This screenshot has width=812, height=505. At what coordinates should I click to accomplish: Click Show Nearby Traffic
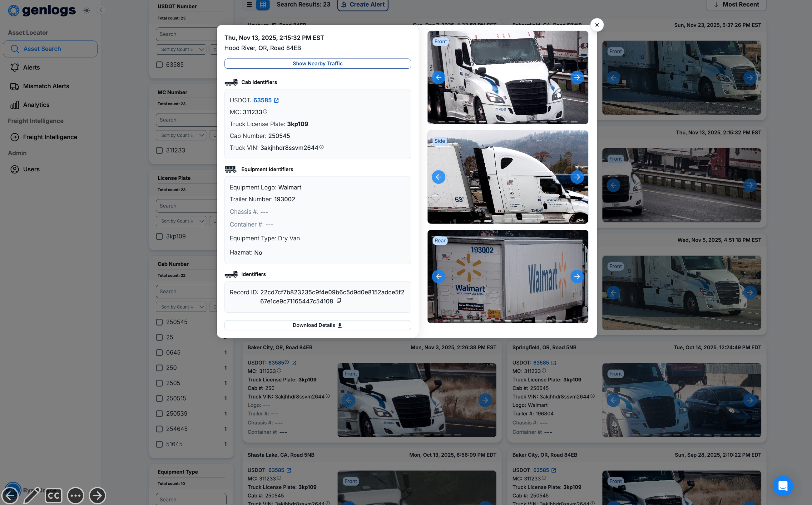tap(317, 63)
